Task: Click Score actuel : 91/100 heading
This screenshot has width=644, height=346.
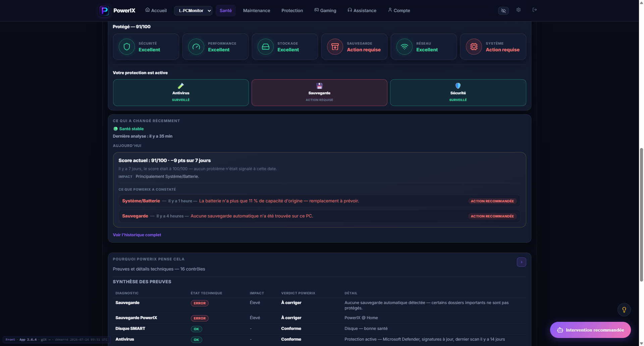Action: (164, 160)
